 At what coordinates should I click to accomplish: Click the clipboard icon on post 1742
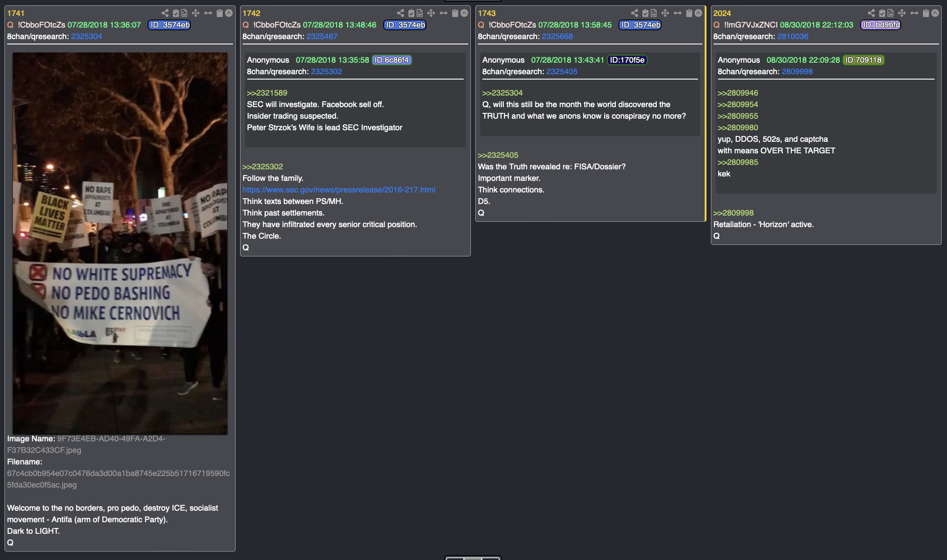(455, 13)
